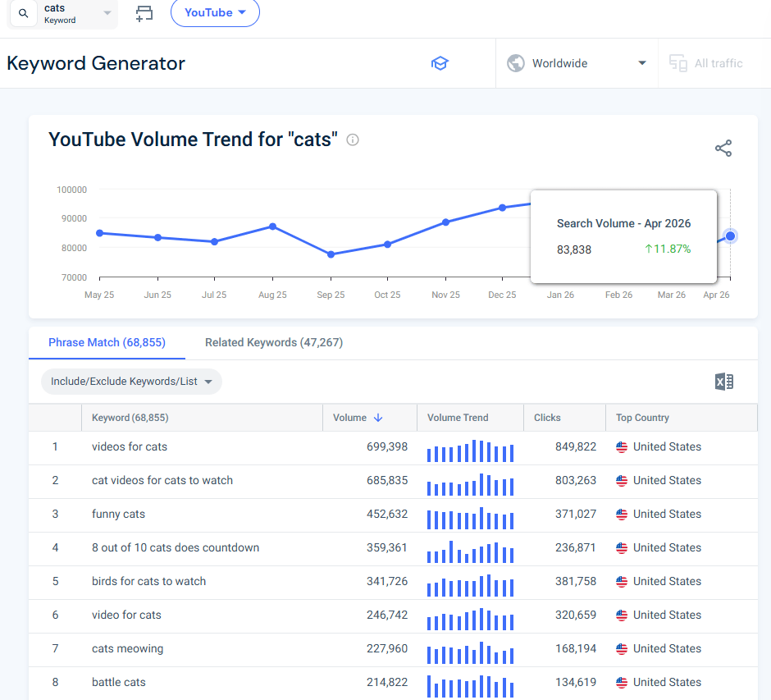The image size is (771, 700).
Task: Click the cats keyword search field
Action: [63, 13]
